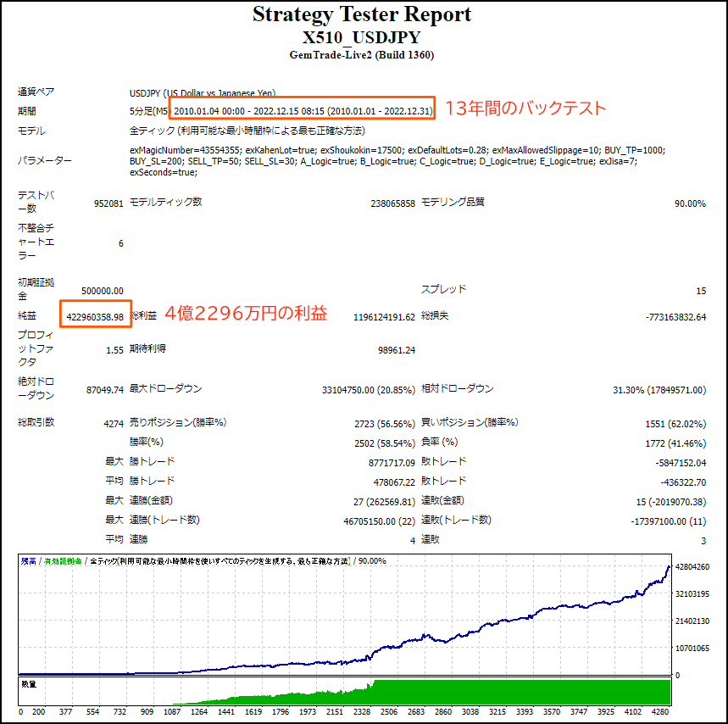The width and height of the screenshot is (728, 724).
Task: Click the Strategy Tester Report title
Action: tap(362, 15)
